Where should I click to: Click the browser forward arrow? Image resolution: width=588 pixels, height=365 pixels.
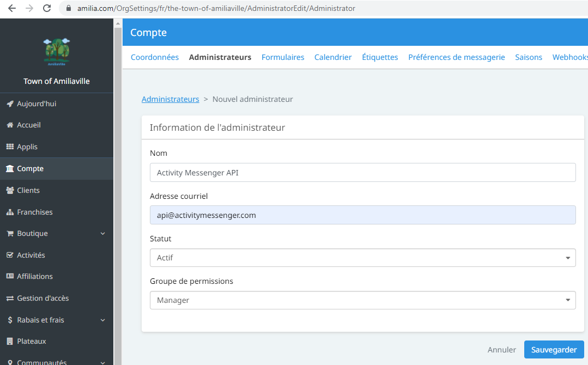coord(29,8)
